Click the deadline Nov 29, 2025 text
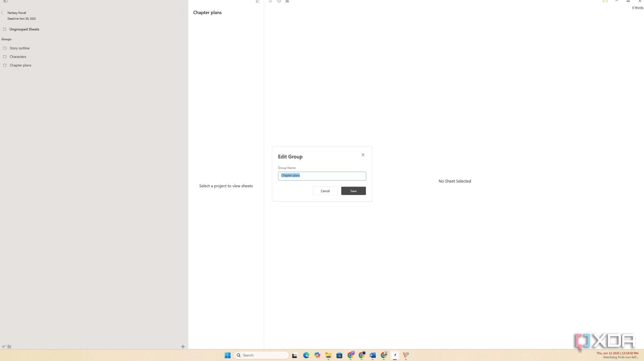The width and height of the screenshot is (644, 361). 21,19
